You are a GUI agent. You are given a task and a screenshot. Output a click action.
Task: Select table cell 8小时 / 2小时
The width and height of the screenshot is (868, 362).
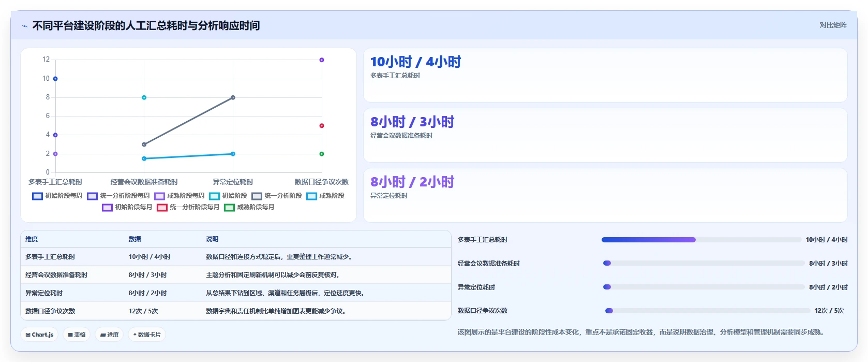click(148, 293)
